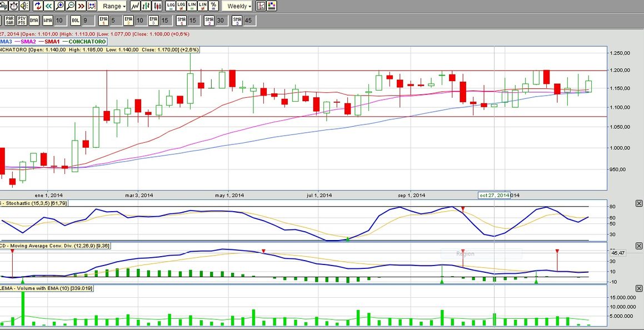Edit the SMA 2 period field showing 30
This screenshot has width=644, height=330.
coord(221,21)
